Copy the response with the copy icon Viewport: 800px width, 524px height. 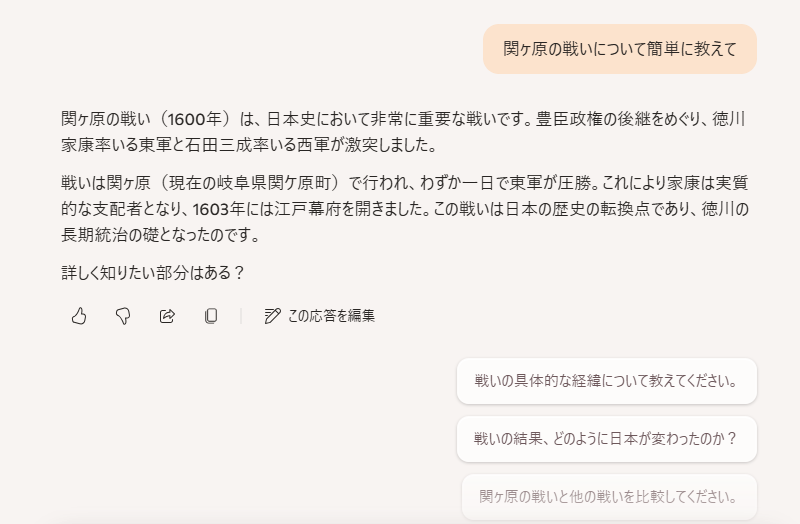[211, 316]
